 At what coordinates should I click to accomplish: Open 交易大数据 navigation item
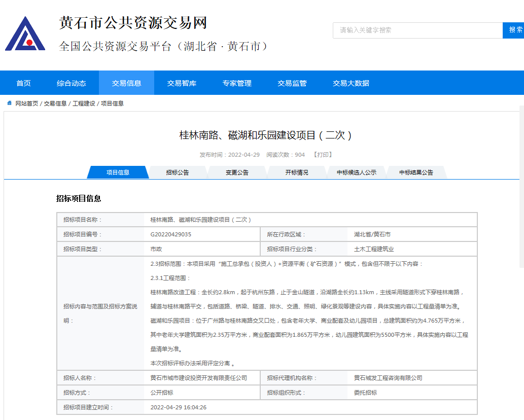351,83
